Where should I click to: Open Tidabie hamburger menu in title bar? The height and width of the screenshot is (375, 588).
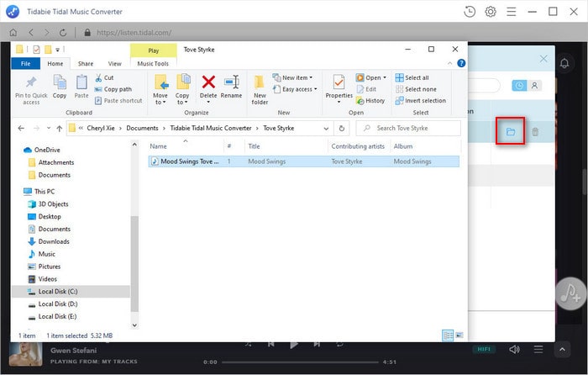click(x=511, y=12)
